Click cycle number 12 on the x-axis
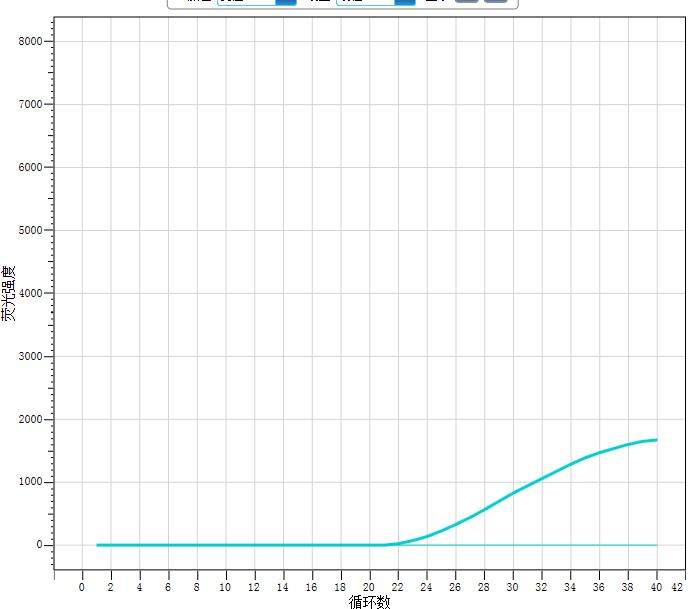 pyautogui.click(x=253, y=587)
